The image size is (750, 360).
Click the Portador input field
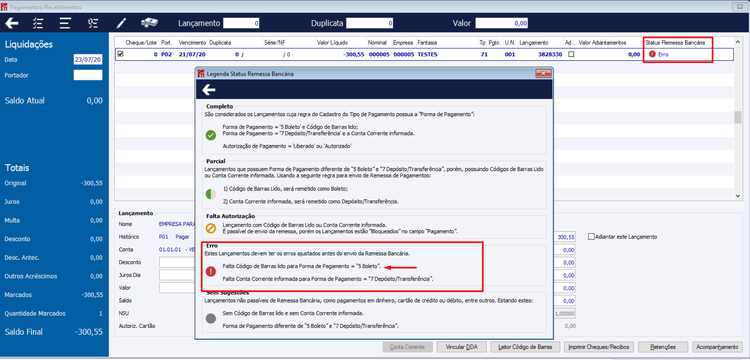pyautogui.click(x=88, y=75)
